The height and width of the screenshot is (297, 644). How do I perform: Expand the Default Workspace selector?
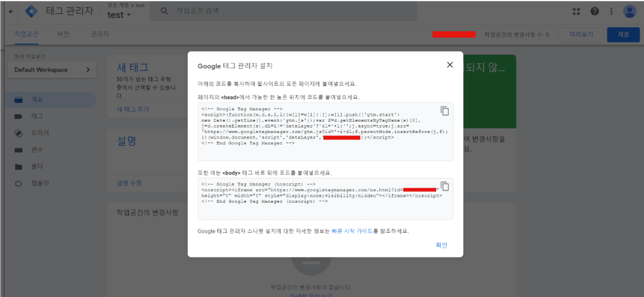coord(52,70)
